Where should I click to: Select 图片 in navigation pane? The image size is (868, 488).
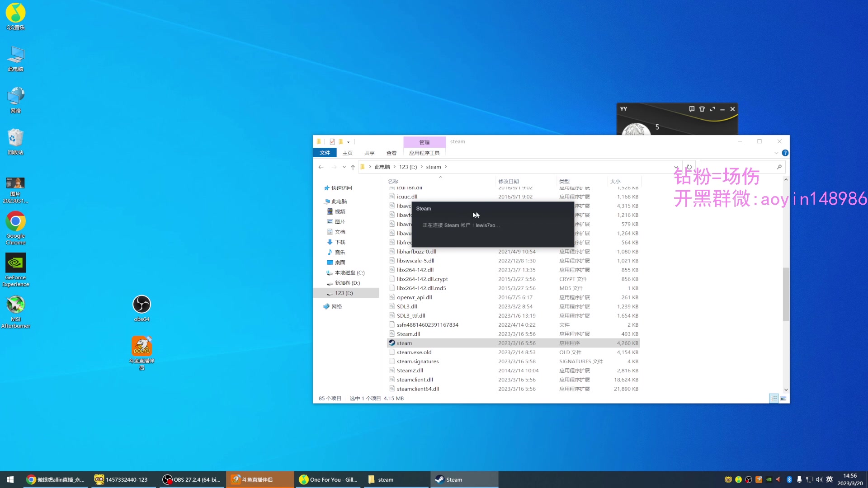click(340, 222)
